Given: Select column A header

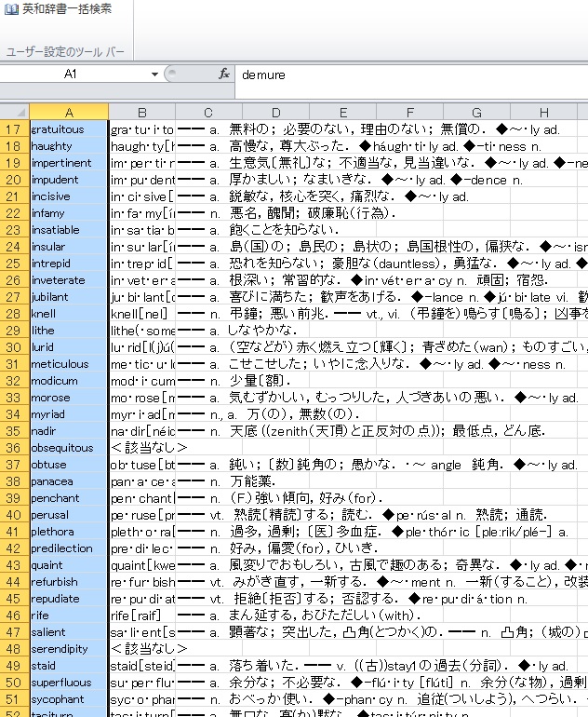Looking at the screenshot, I should 69,113.
